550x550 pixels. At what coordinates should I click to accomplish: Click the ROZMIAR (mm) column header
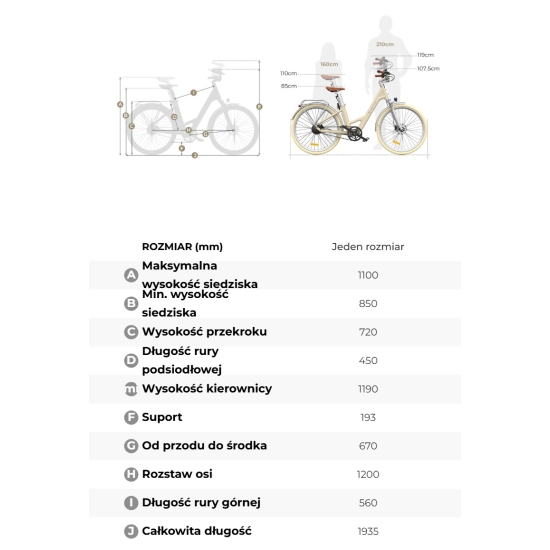[182, 247]
